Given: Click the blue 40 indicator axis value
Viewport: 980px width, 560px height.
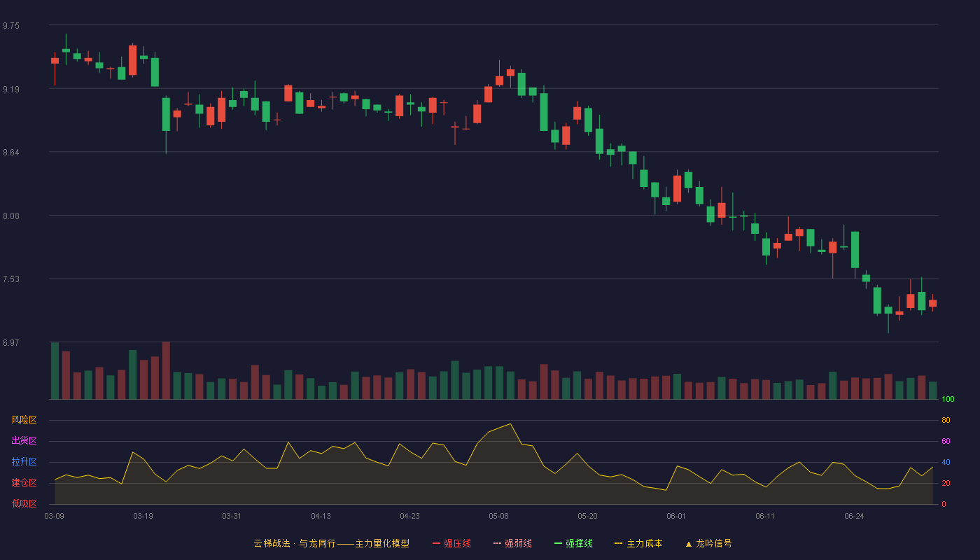Looking at the screenshot, I should pyautogui.click(x=946, y=463).
